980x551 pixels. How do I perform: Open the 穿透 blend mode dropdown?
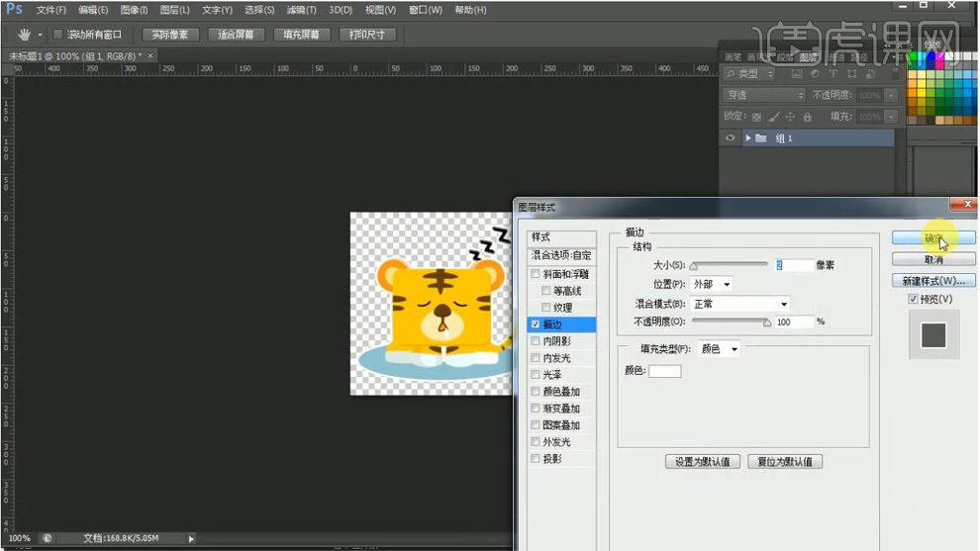click(x=764, y=95)
